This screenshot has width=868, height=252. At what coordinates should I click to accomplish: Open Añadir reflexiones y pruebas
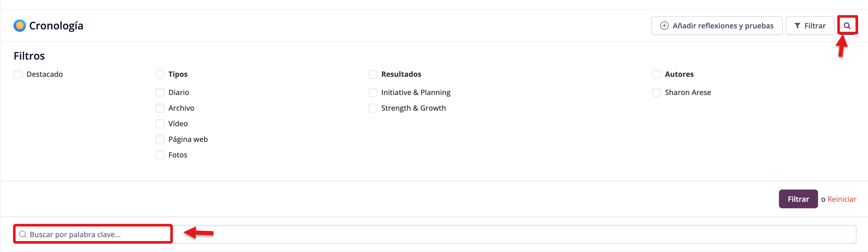[x=716, y=26]
